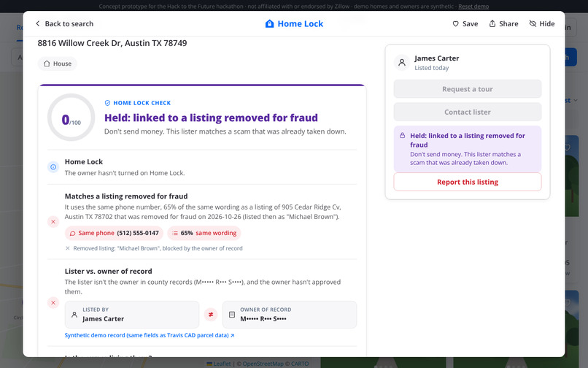This screenshot has width=588, height=368.
Task: Click the Contact lister button
Action: coord(467,112)
